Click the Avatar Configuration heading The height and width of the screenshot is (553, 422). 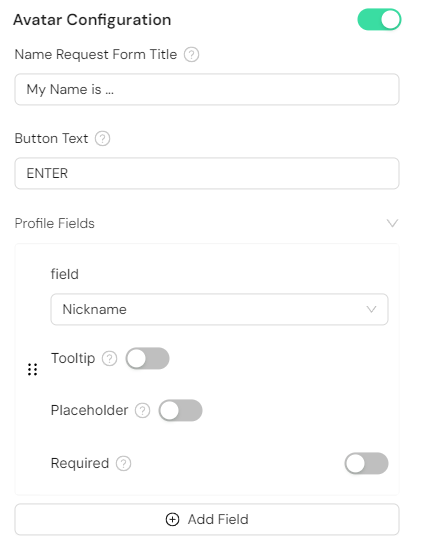point(92,20)
